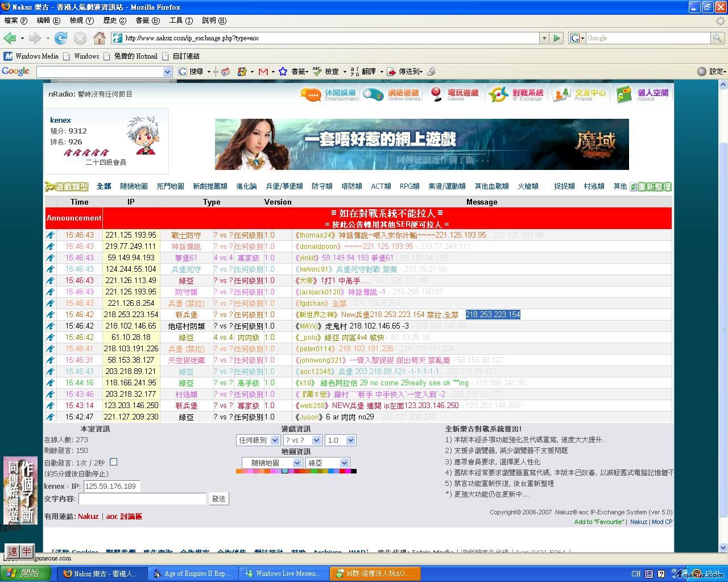Click the blue star bookmarks icon
The height and width of the screenshot is (582, 728).
(283, 72)
